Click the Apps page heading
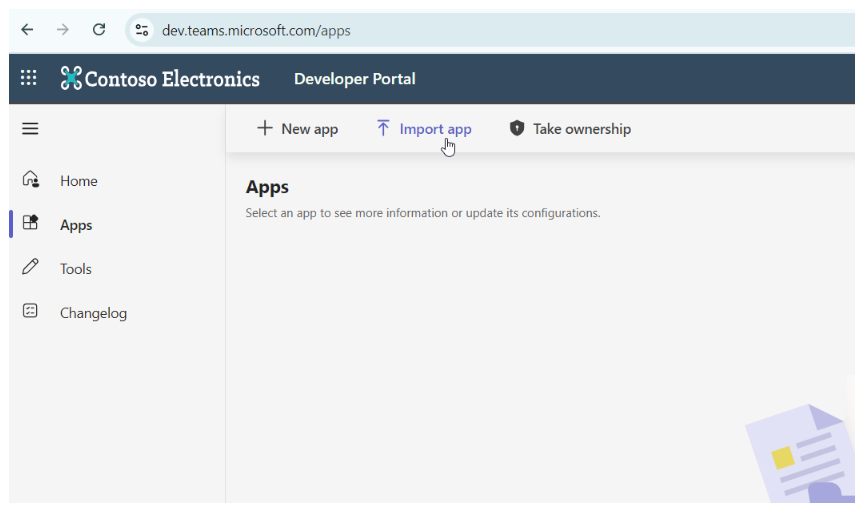The height and width of the screenshot is (505, 858). [x=267, y=187]
